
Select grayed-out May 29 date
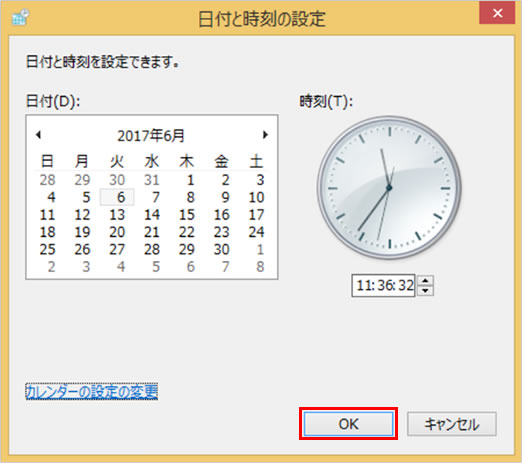83,180
